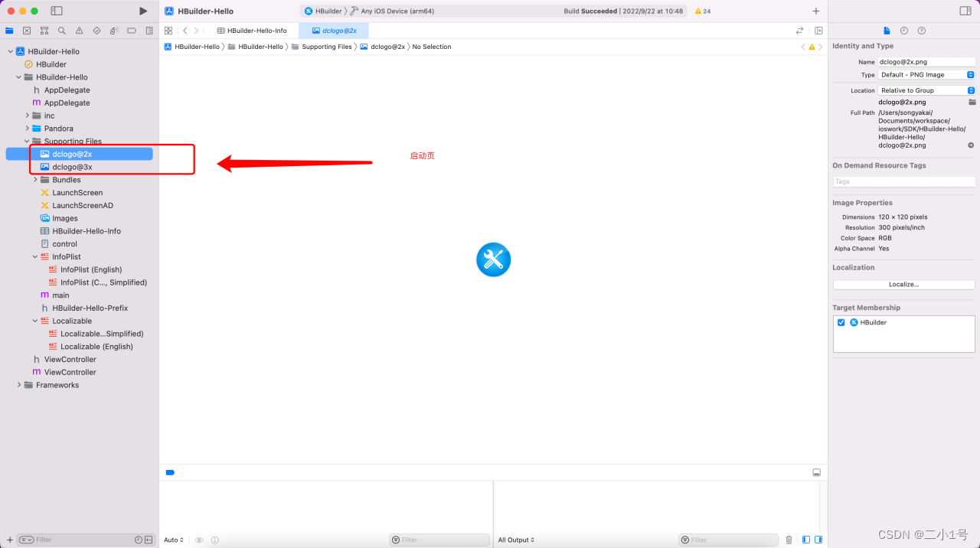Show the Quick Help inspector
This screenshot has width=980, height=548.
pyautogui.click(x=922, y=31)
